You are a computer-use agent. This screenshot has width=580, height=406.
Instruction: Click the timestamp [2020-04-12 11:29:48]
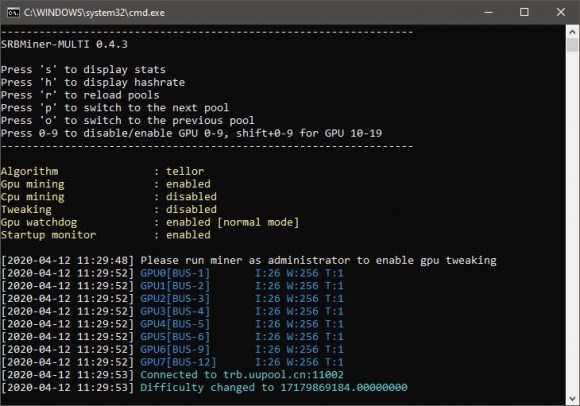(67, 260)
